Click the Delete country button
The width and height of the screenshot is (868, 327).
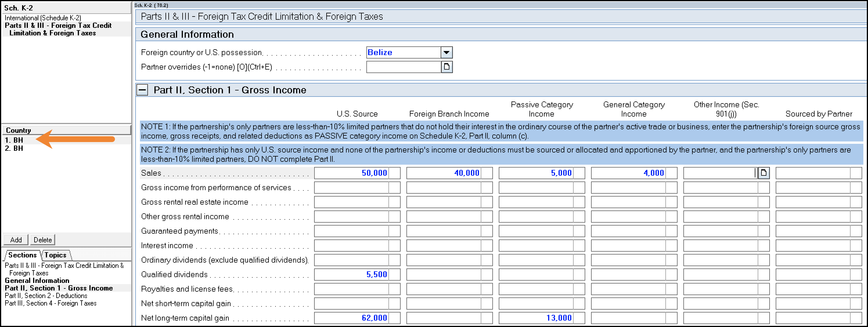coord(43,240)
